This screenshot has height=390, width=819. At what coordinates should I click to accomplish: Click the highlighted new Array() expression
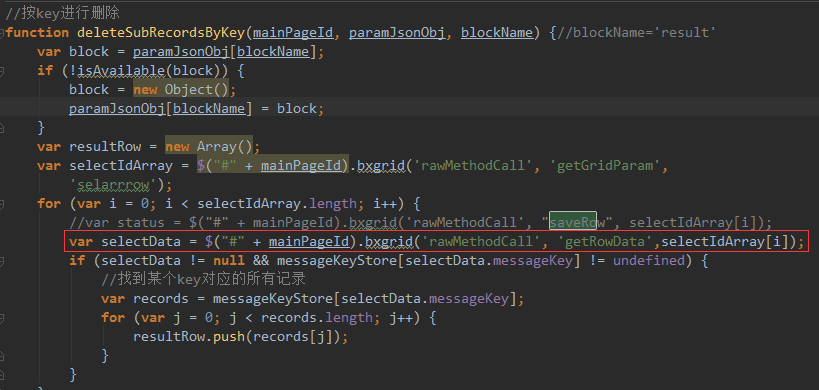point(209,146)
